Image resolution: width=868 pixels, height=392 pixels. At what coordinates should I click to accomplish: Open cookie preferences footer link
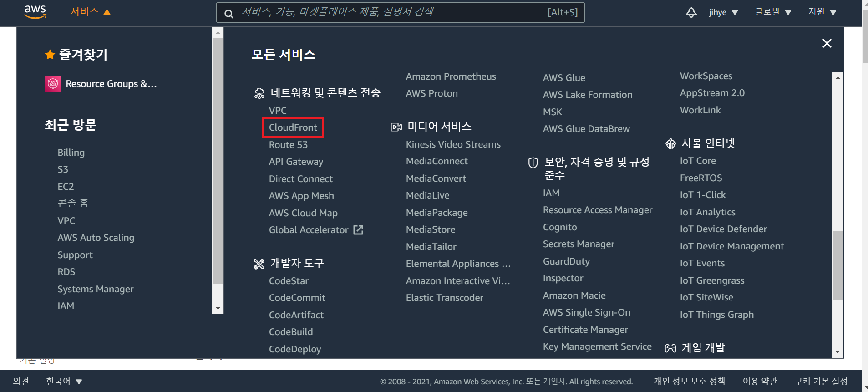pyautogui.click(x=821, y=381)
